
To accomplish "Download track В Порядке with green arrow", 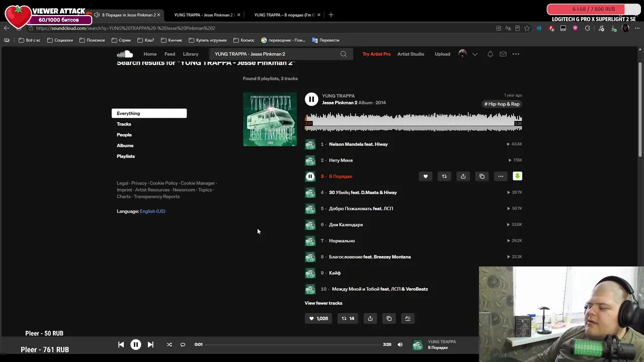I will (x=517, y=176).
